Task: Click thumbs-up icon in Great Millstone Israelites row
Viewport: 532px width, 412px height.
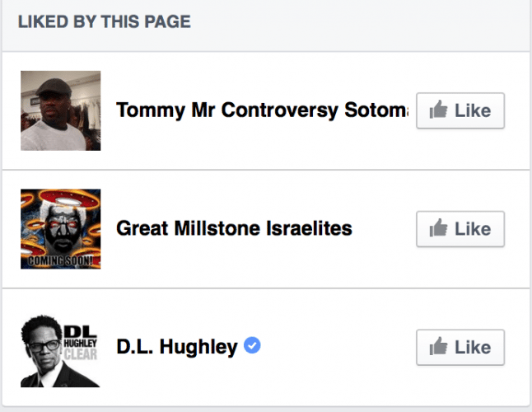Action: (x=439, y=229)
